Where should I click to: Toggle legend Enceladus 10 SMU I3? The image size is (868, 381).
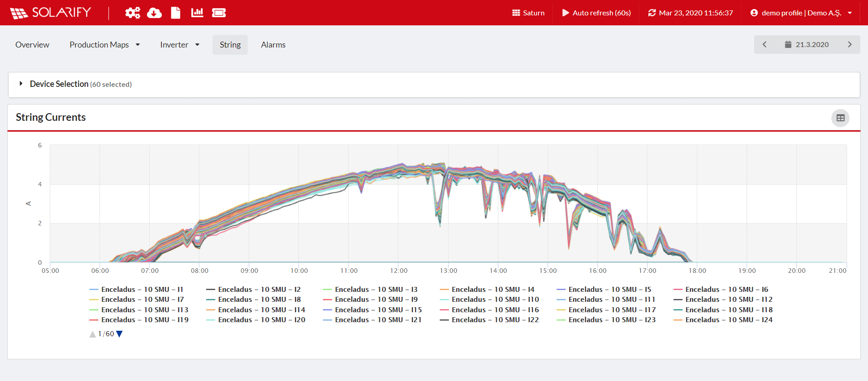tap(370, 290)
